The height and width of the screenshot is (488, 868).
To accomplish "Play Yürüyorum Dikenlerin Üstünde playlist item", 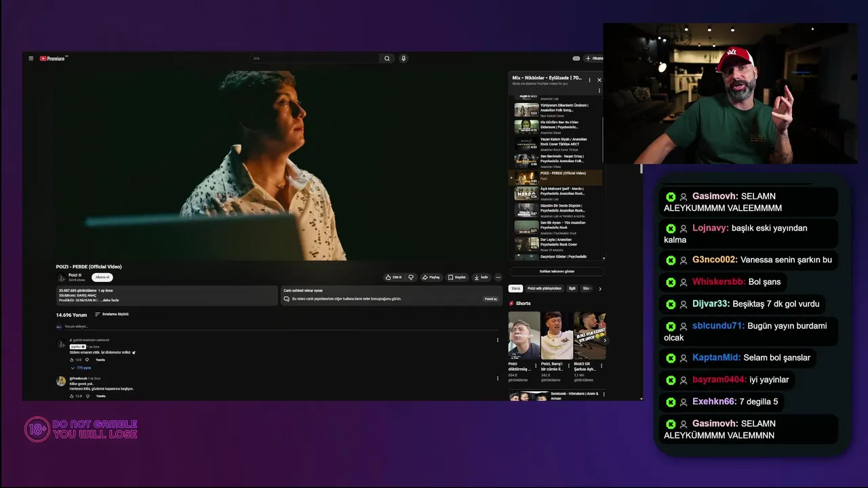I will point(556,110).
